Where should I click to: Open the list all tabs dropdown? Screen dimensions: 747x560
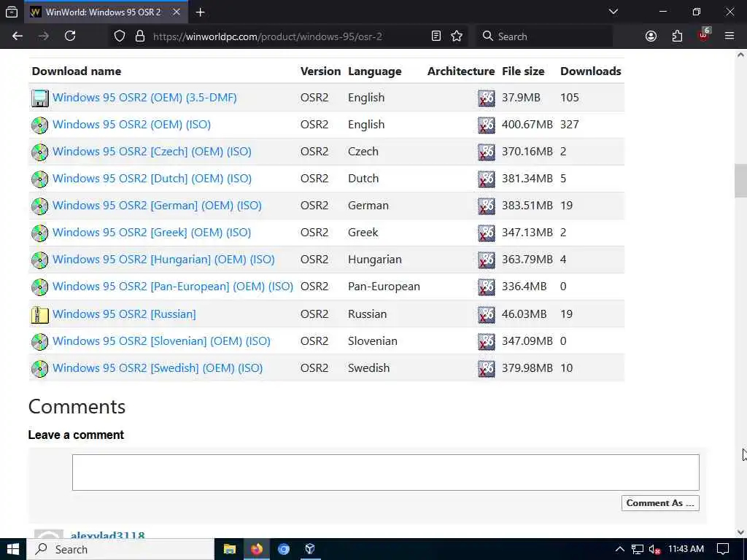(614, 12)
